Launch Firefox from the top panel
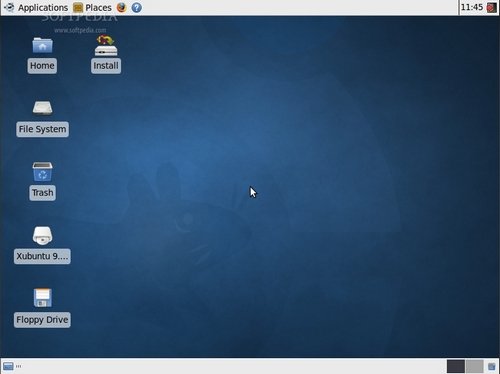The height and width of the screenshot is (374, 500). pos(122,7)
